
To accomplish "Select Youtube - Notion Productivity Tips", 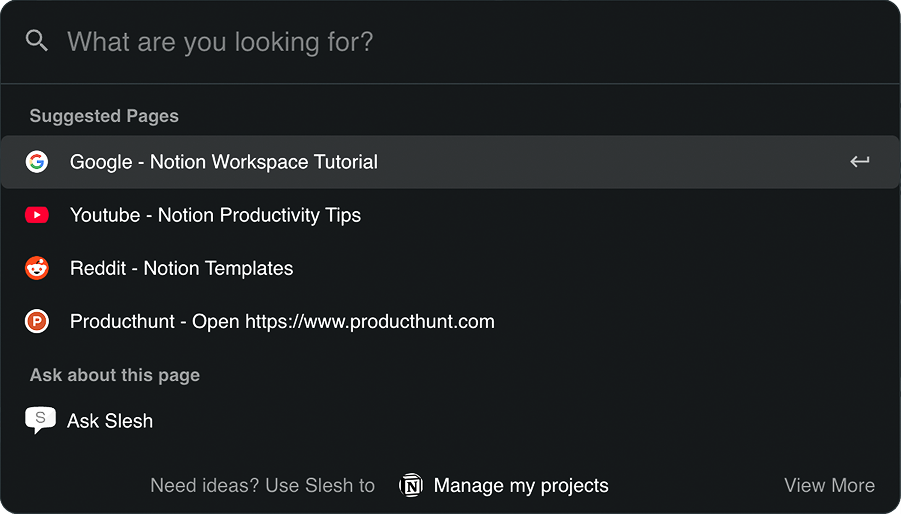I will pos(450,215).
